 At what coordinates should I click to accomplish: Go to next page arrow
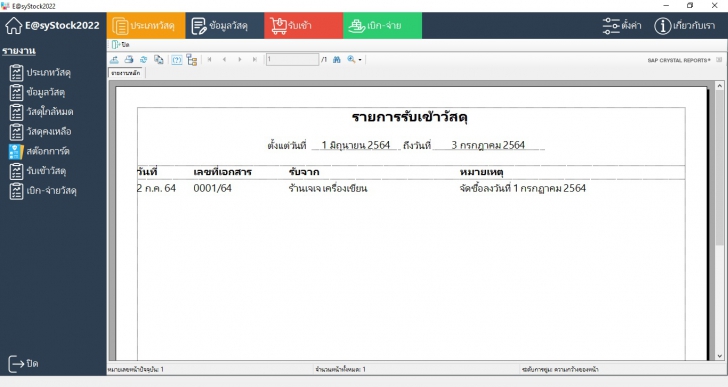coord(240,59)
